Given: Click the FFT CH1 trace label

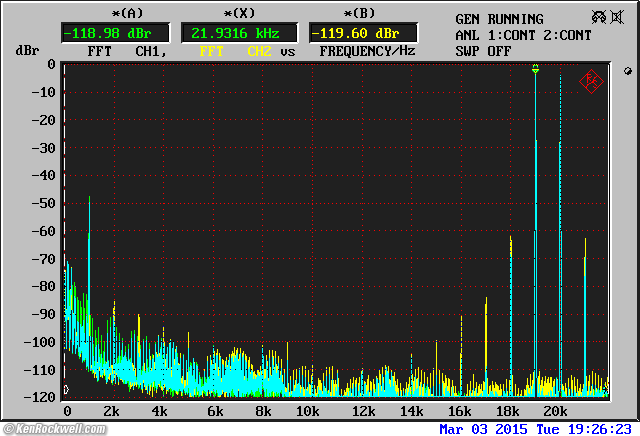Looking at the screenshot, I should pos(122,50).
